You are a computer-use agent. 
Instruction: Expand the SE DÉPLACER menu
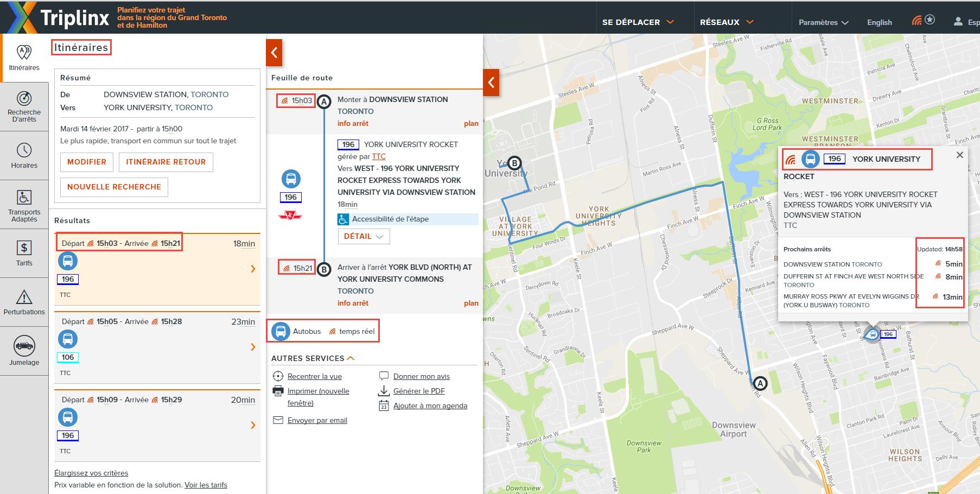point(638,22)
